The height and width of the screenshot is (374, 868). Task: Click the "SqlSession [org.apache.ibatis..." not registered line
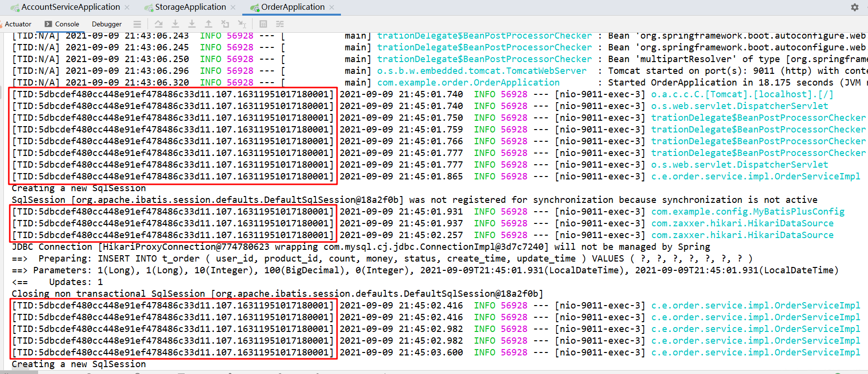point(415,200)
